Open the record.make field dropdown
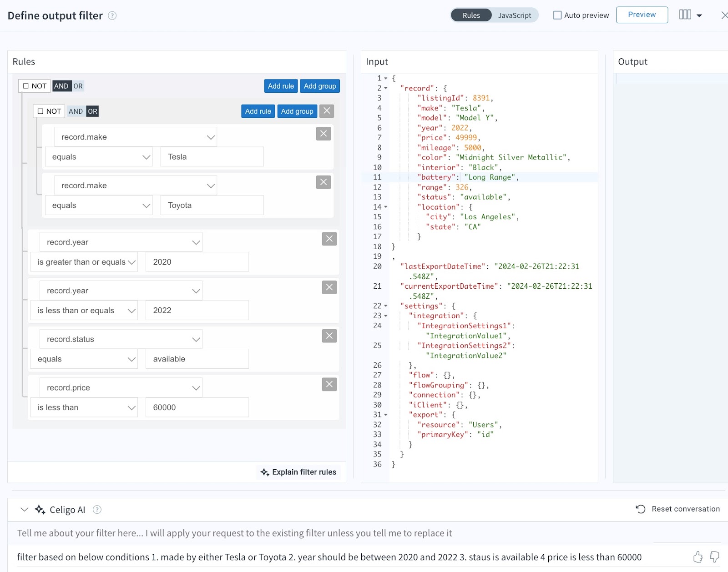 tap(210, 136)
